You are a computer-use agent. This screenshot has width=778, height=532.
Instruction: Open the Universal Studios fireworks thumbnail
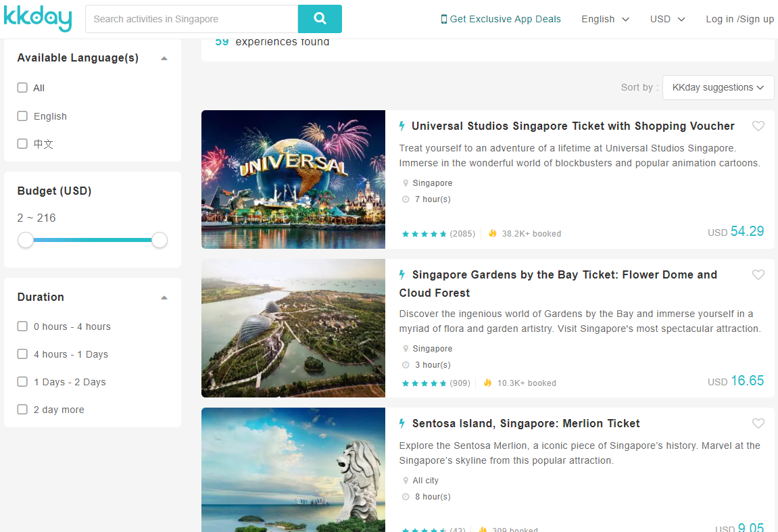click(293, 179)
